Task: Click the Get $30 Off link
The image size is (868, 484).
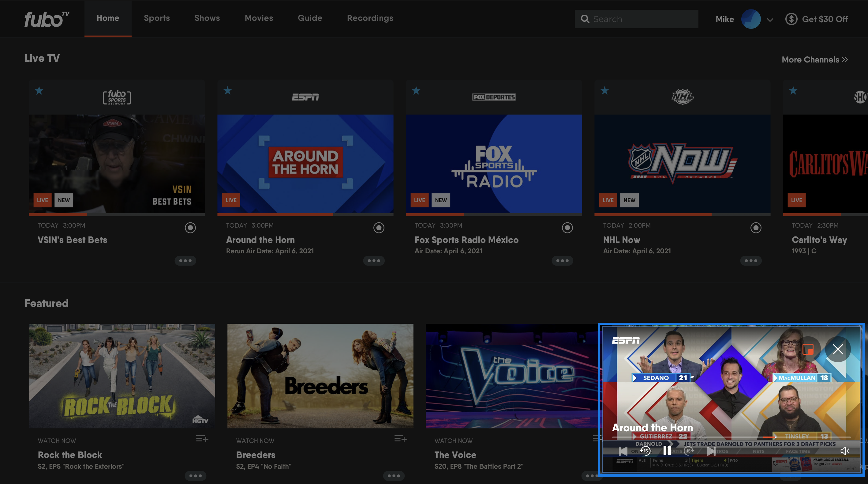Action: 825,19
